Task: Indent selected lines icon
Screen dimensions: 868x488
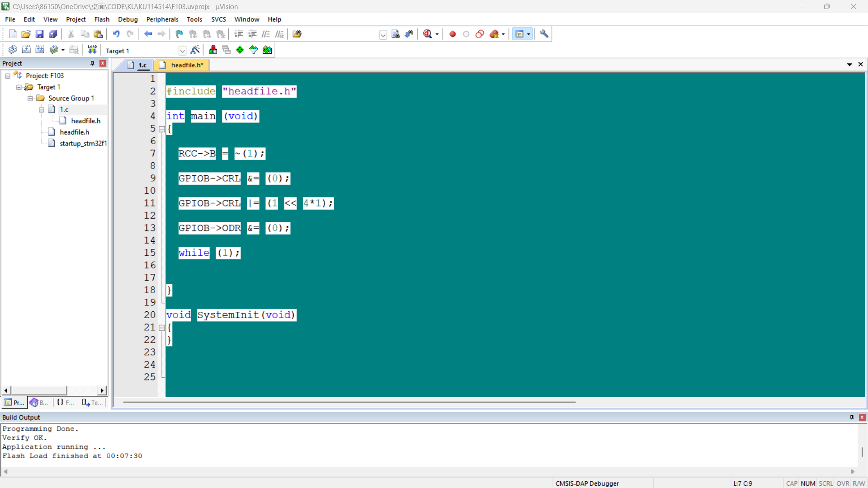Action: pyautogui.click(x=239, y=34)
